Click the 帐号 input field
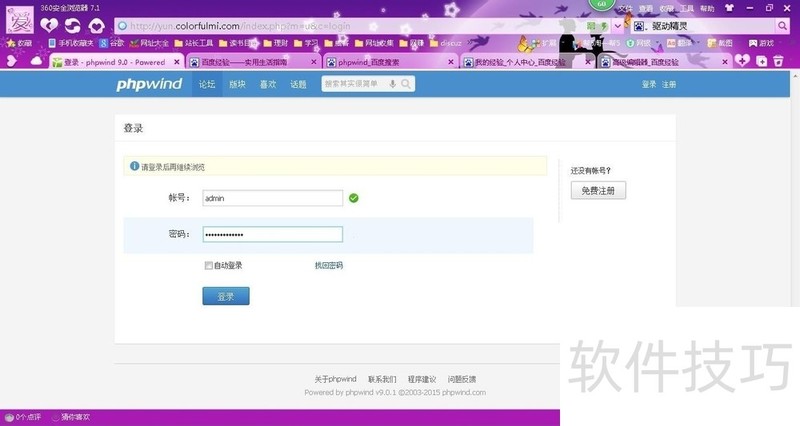 272,198
